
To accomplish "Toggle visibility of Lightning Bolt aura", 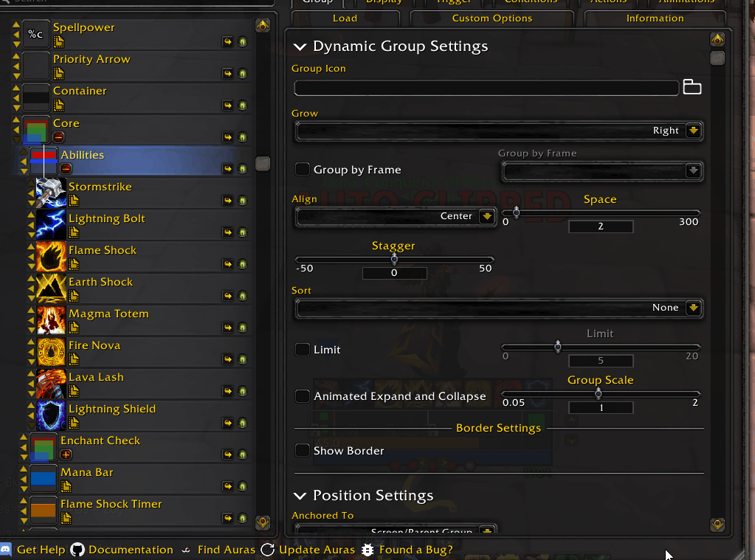I will point(243,232).
